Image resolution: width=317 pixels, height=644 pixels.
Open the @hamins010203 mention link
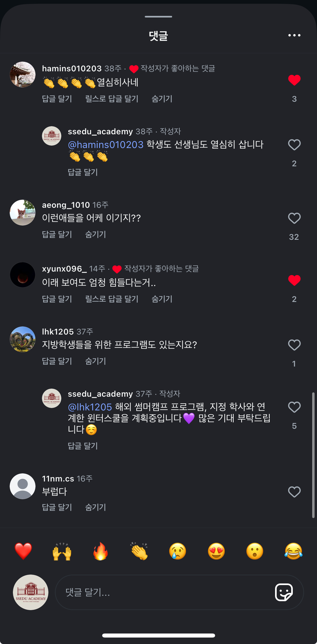(106, 145)
